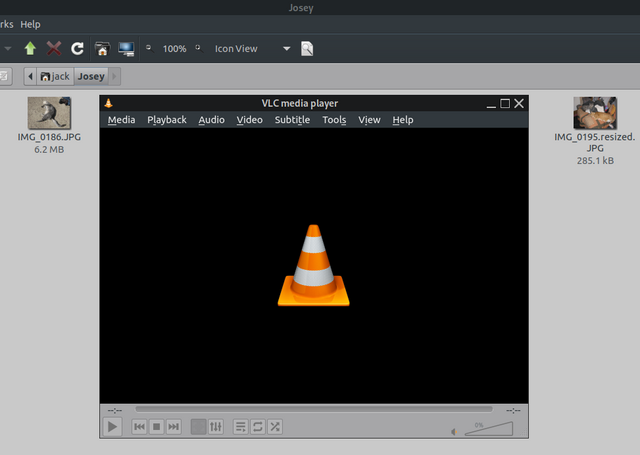Toggle shuffle random playback
640x455 pixels.
(x=275, y=427)
